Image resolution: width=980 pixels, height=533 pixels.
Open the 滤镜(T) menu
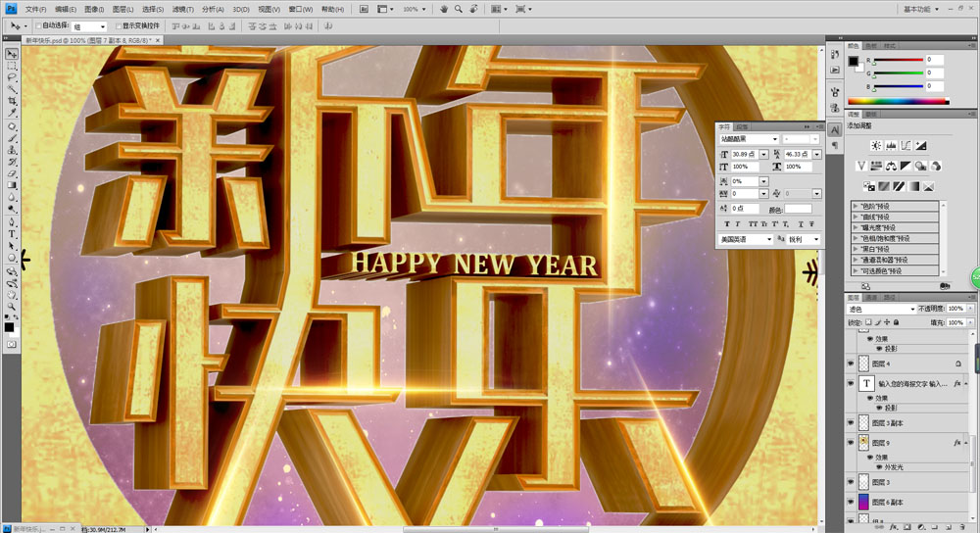coord(182,10)
